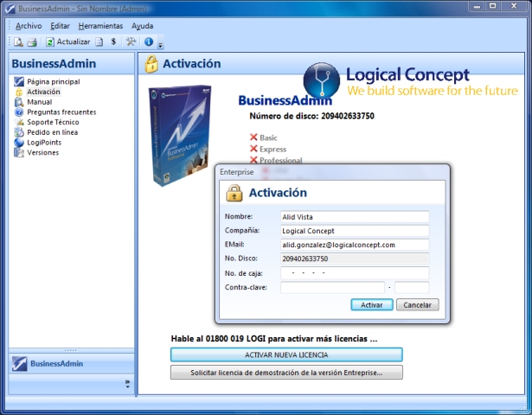Click the Versiones icon

19,152
